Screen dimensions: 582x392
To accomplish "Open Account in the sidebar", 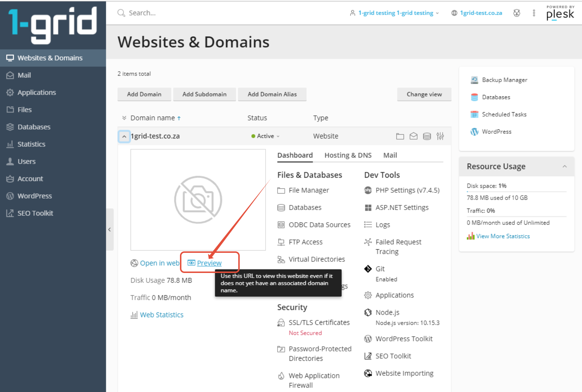I will click(53, 179).
